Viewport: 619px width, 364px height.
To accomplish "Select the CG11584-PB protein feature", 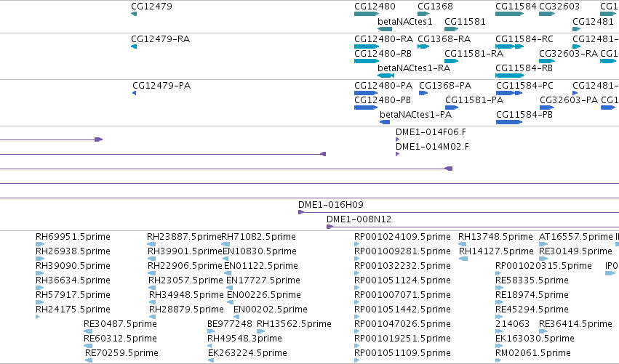I will pos(509,122).
